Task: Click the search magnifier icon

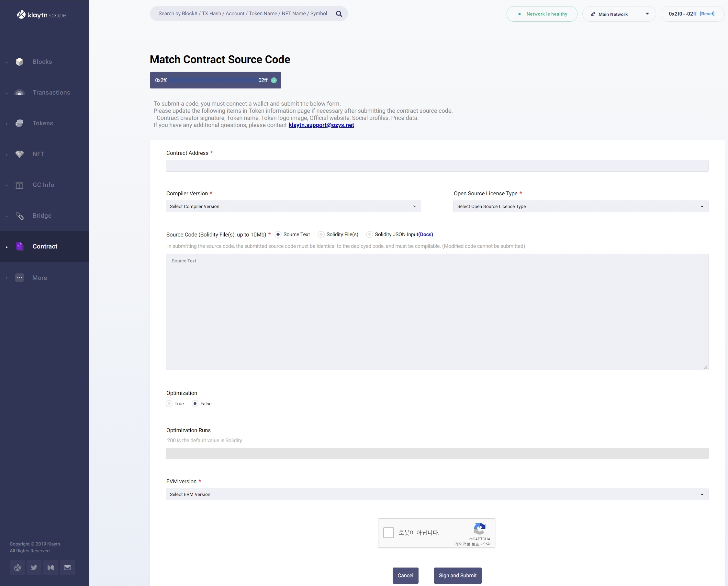Action: point(339,14)
